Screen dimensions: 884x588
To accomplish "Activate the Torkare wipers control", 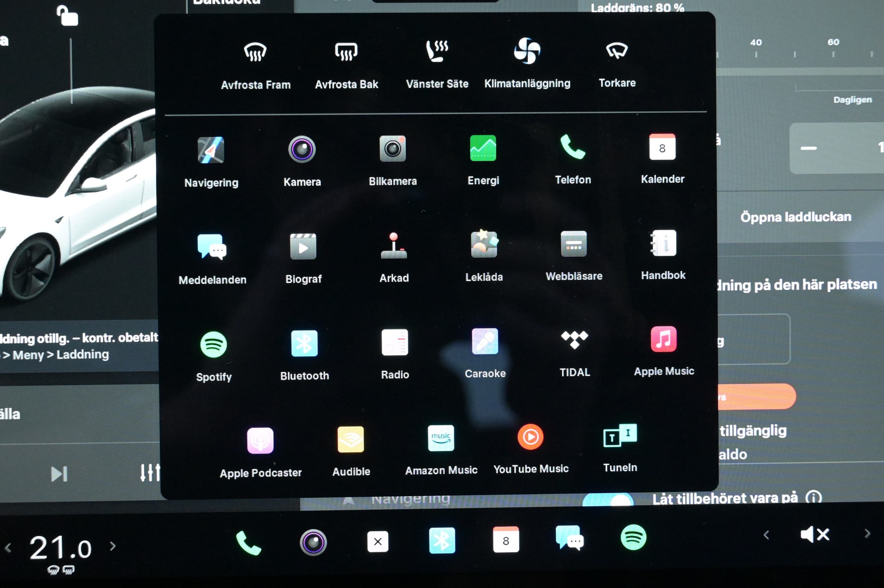I will [617, 63].
